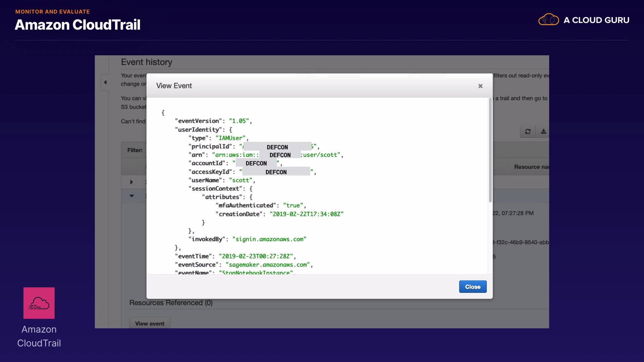Click the pink Amazon CloudTrail service icon
The width and height of the screenshot is (644, 362).
[x=39, y=303]
